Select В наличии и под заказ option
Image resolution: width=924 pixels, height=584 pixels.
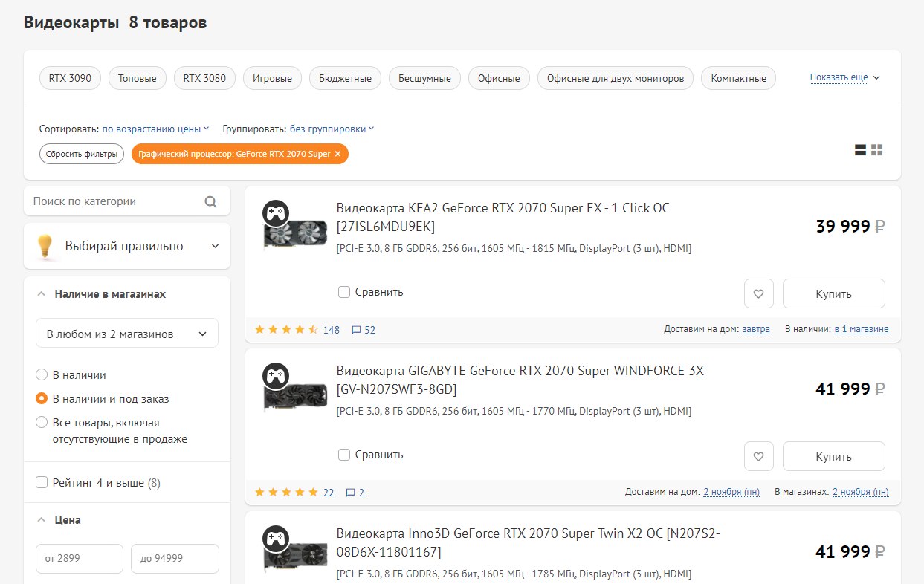tap(42, 399)
